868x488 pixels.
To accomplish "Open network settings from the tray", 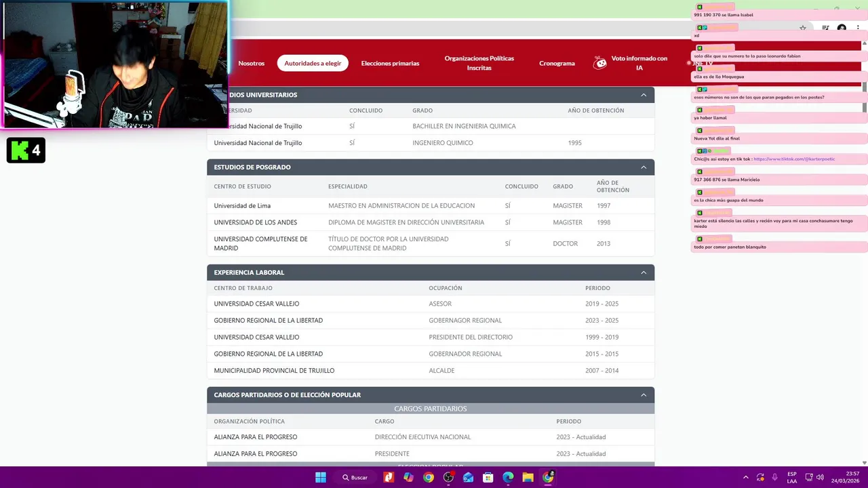I will click(x=808, y=477).
